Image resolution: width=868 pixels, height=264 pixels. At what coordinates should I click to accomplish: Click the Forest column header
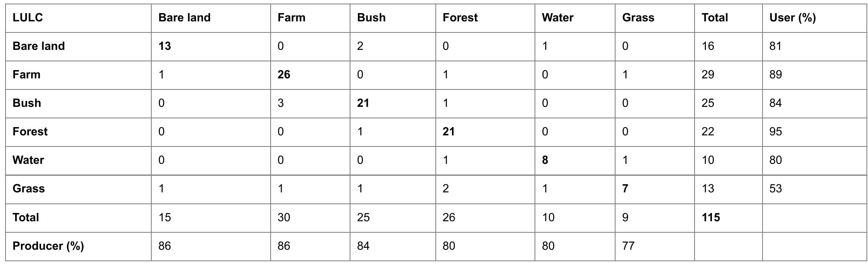pyautogui.click(x=460, y=18)
